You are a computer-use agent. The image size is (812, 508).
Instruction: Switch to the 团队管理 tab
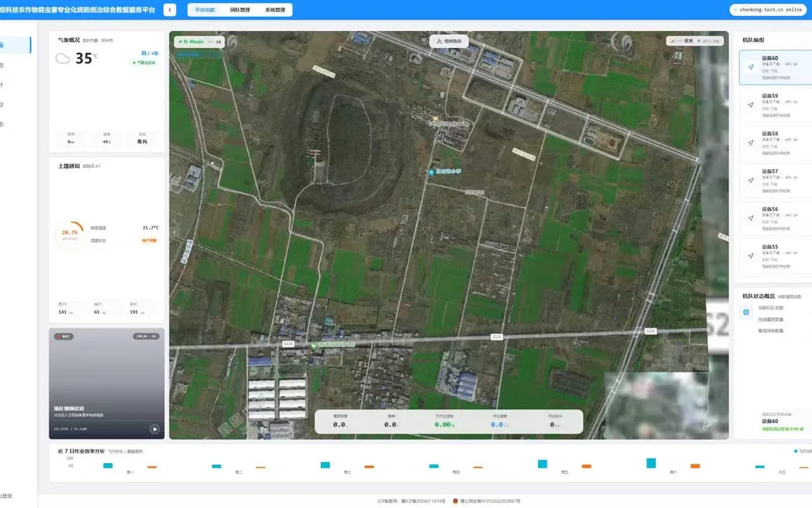pyautogui.click(x=240, y=10)
